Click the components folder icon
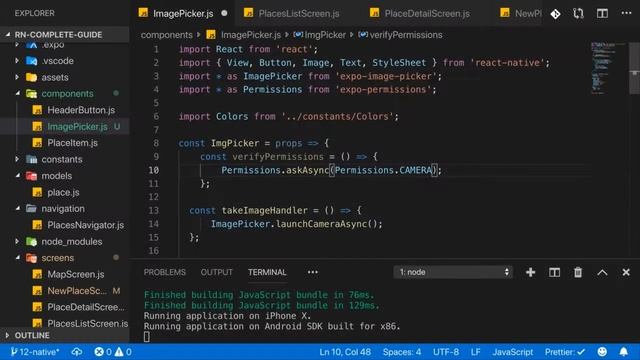 click(31, 93)
